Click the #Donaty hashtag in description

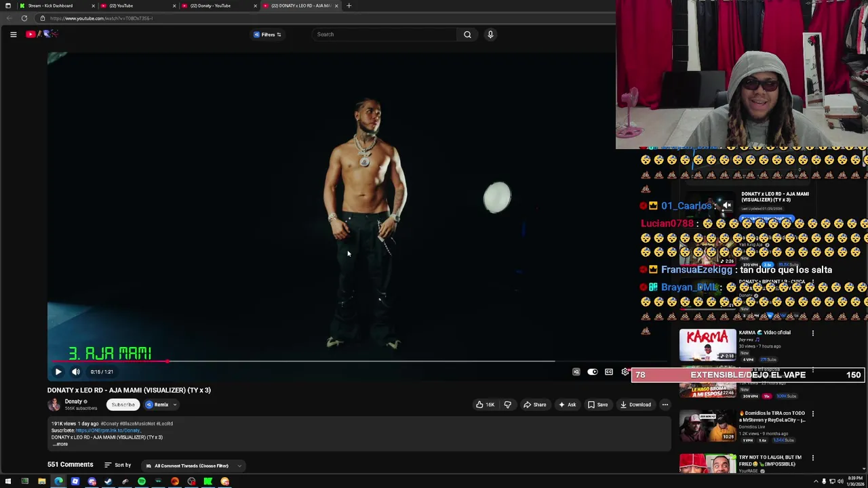[x=110, y=424]
